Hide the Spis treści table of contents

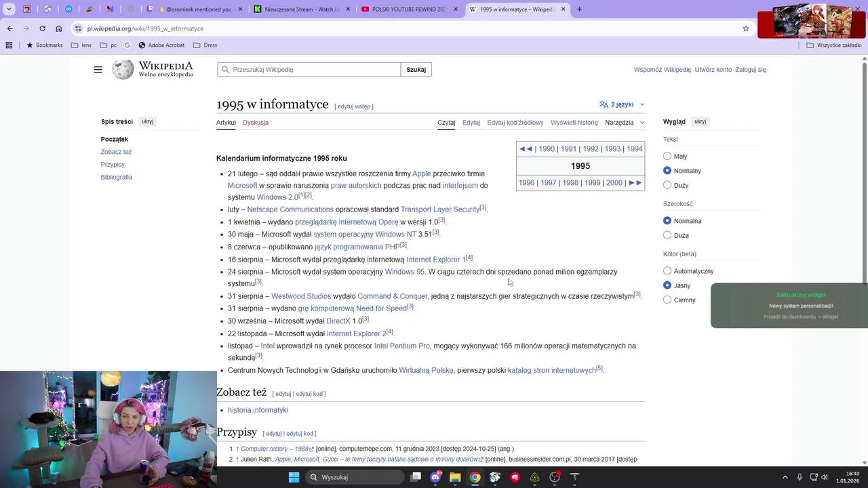(x=147, y=121)
